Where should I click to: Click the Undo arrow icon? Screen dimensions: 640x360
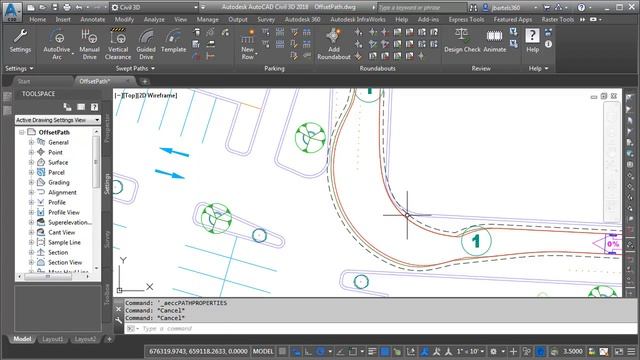(79, 7)
